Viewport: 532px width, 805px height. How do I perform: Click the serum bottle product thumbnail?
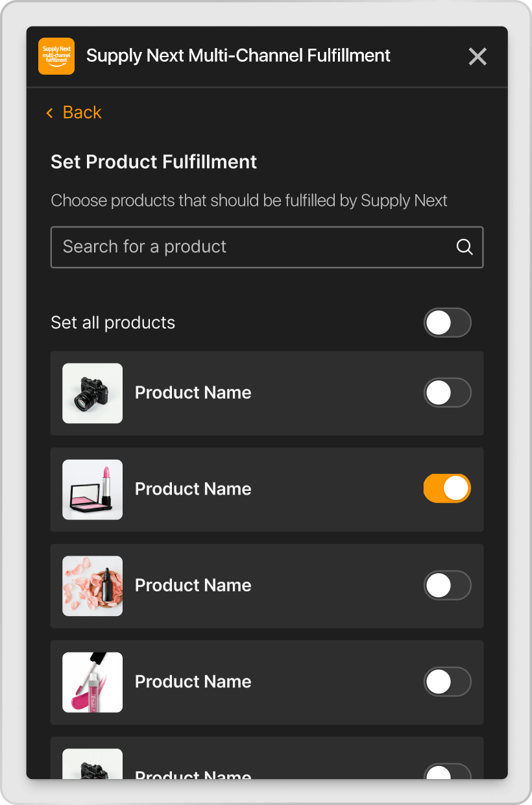(x=92, y=585)
